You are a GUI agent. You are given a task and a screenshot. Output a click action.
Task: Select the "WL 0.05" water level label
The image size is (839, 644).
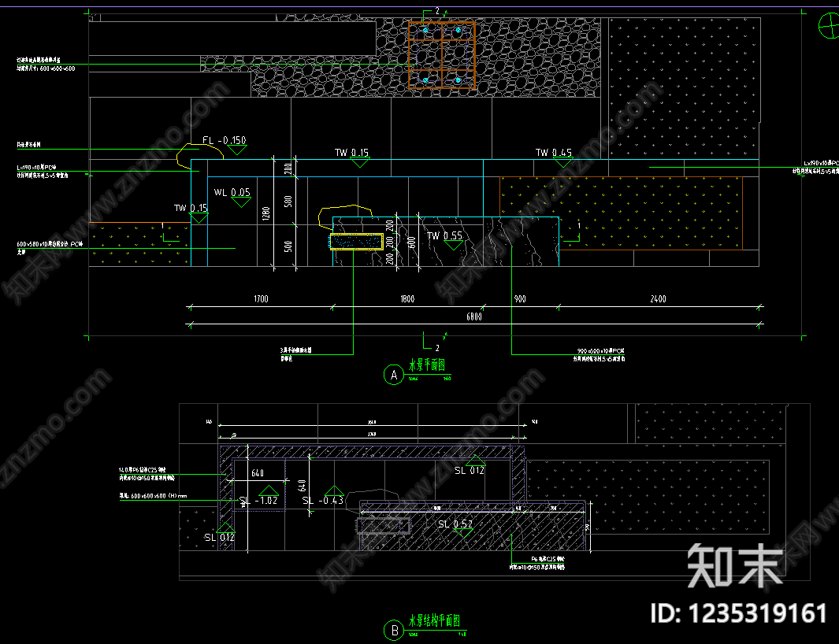[232, 192]
